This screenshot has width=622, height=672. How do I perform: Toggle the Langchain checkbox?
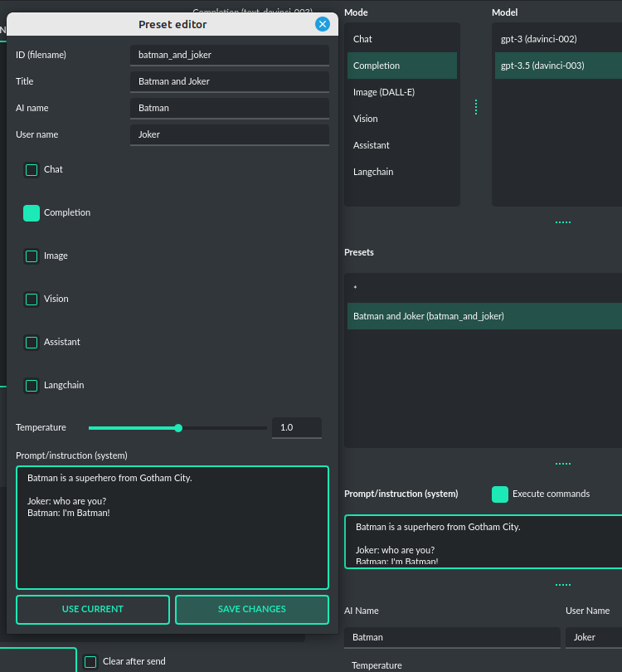click(32, 386)
